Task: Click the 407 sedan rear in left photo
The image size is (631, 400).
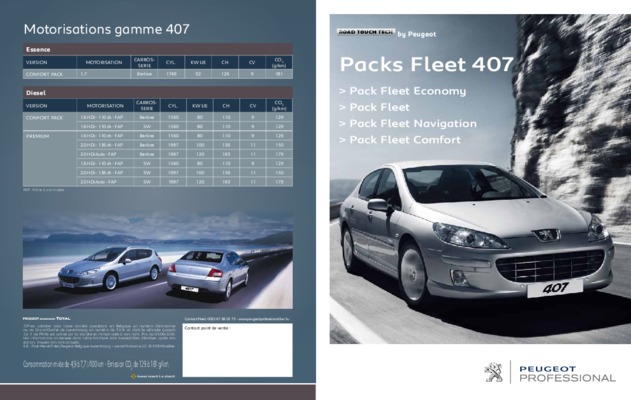Action: [208, 274]
